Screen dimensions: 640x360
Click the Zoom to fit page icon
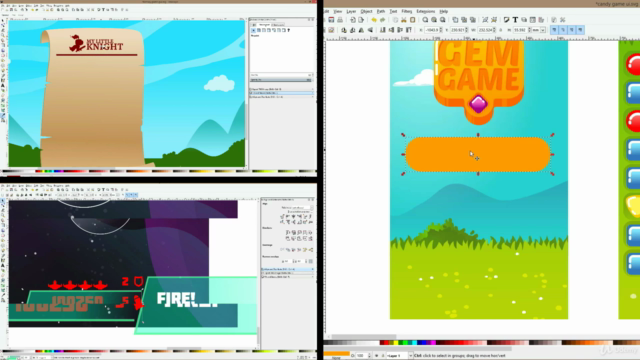coord(443,20)
